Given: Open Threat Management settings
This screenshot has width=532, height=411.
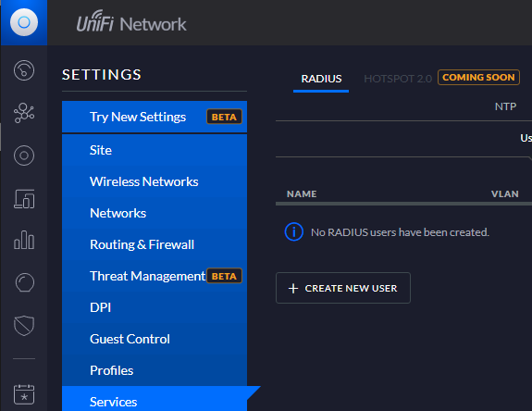Looking at the screenshot, I should [x=155, y=276].
